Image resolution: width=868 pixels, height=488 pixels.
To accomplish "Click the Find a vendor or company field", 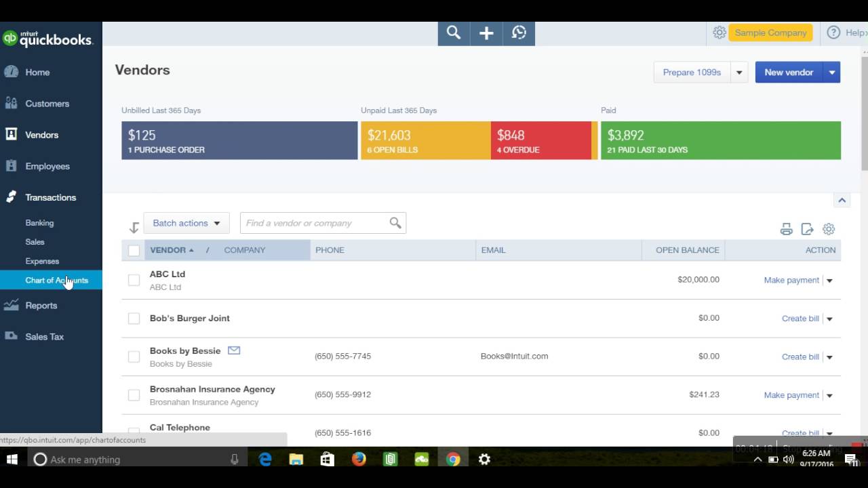I will coord(323,223).
